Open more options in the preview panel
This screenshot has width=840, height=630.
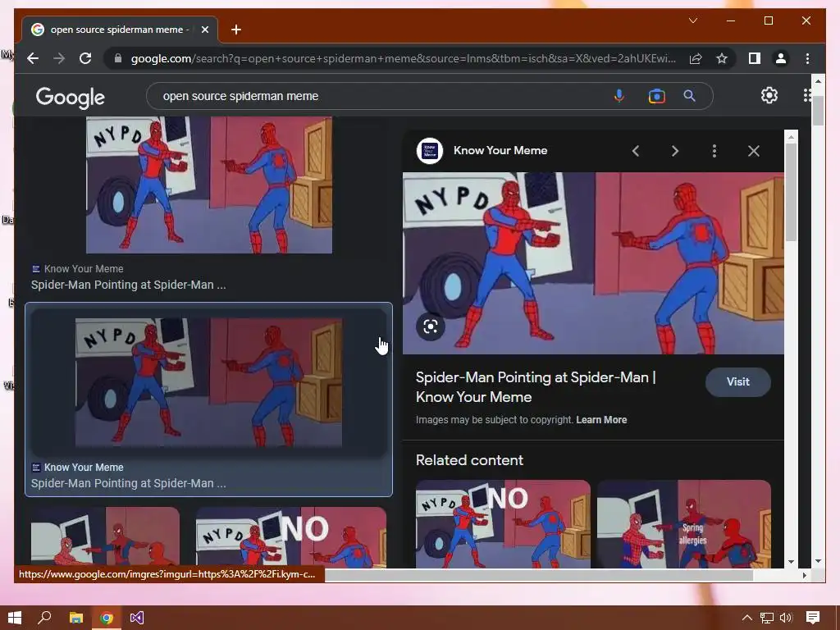tap(714, 151)
